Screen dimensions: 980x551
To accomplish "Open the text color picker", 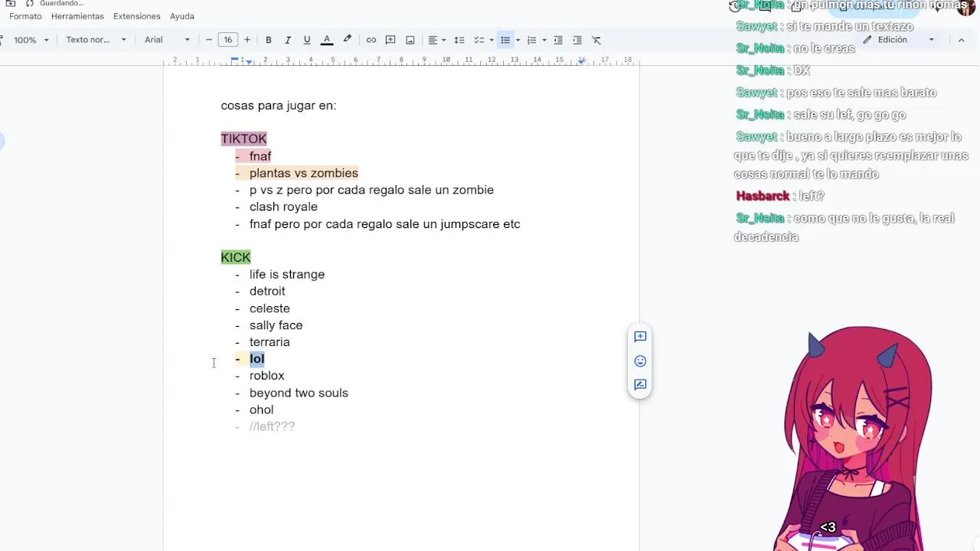I will point(327,40).
